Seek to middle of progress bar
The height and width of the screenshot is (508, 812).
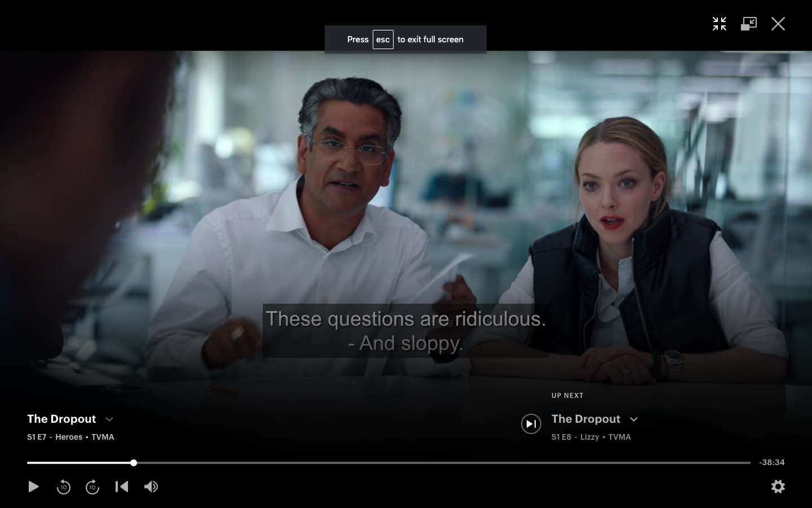click(x=389, y=463)
